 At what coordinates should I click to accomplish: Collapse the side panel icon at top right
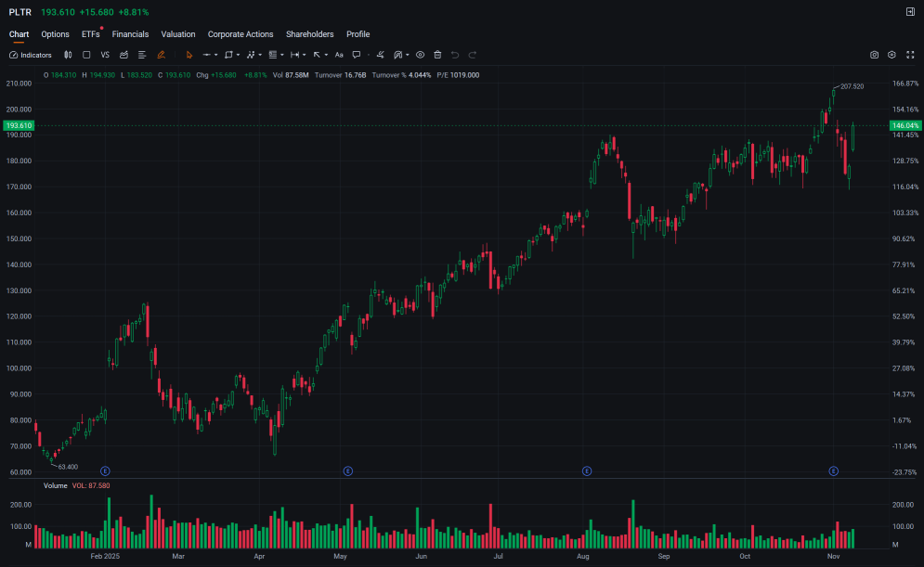click(x=910, y=12)
